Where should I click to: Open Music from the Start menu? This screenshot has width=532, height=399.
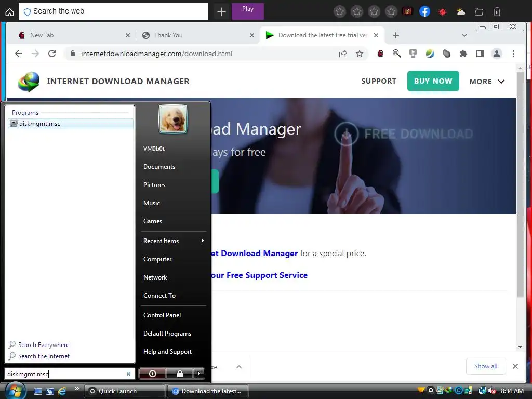point(151,203)
